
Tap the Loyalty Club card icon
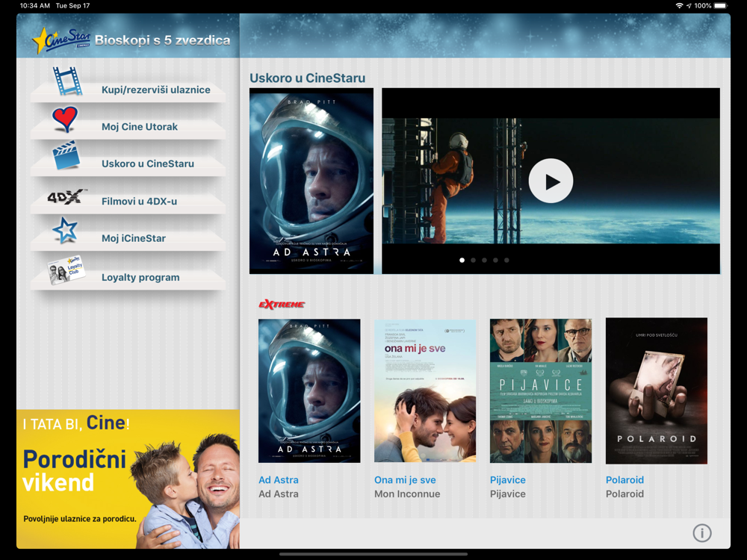coord(66,270)
